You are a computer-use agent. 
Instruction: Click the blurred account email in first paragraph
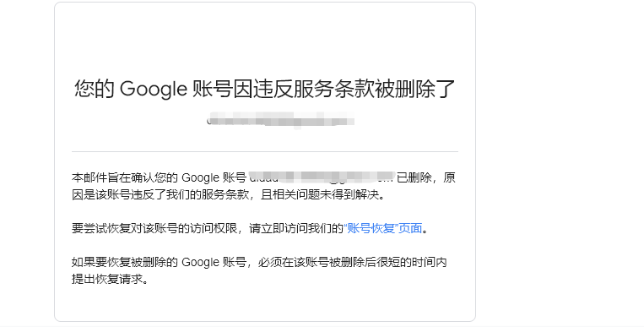[x=322, y=177]
